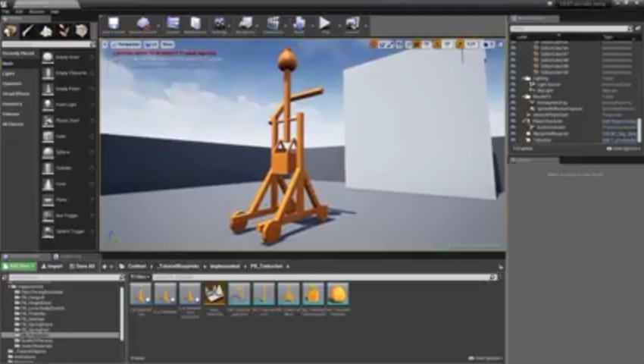
Task: Click the Save Current toolbar icon
Action: point(114,26)
